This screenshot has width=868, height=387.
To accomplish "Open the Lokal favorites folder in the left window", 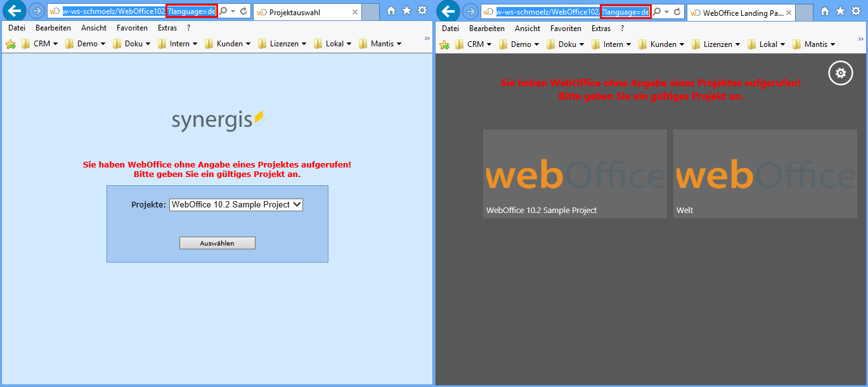I will pyautogui.click(x=333, y=44).
